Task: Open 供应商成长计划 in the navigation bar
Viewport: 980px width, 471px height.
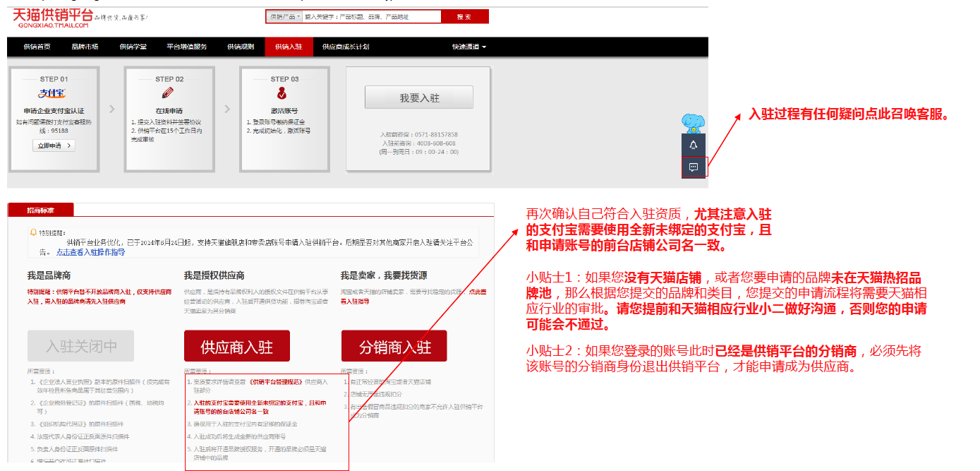Action: pyautogui.click(x=346, y=47)
